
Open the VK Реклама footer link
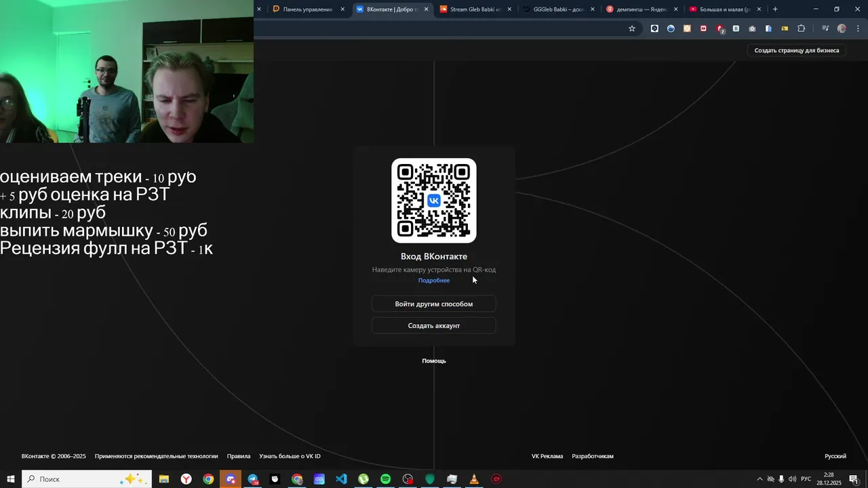547,456
